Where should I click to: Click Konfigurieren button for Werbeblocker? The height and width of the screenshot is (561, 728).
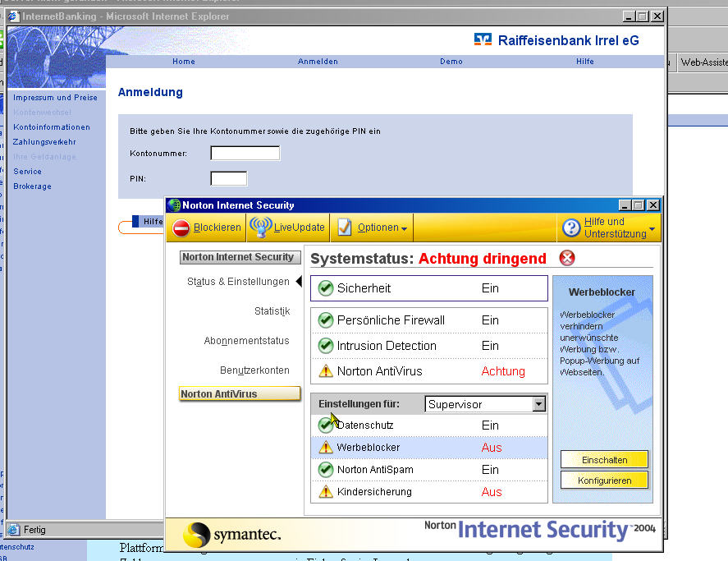pyautogui.click(x=604, y=481)
